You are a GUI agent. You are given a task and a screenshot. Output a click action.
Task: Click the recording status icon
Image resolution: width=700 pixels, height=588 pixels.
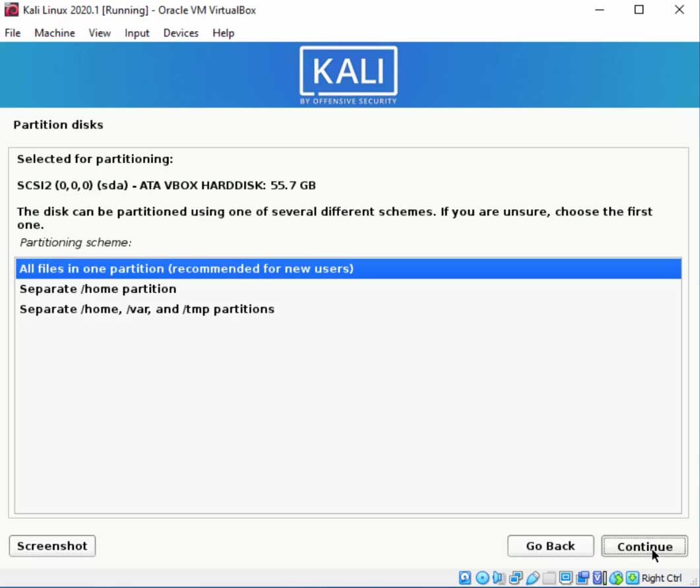point(583,577)
